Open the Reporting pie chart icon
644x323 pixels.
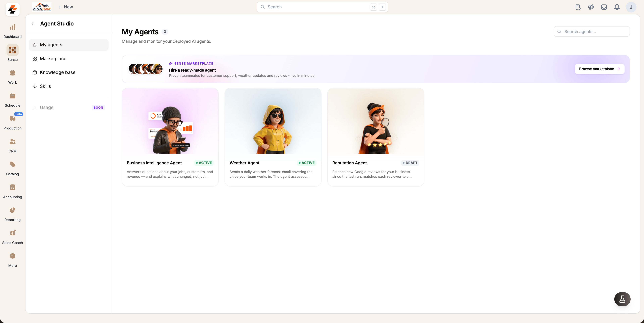(x=13, y=210)
